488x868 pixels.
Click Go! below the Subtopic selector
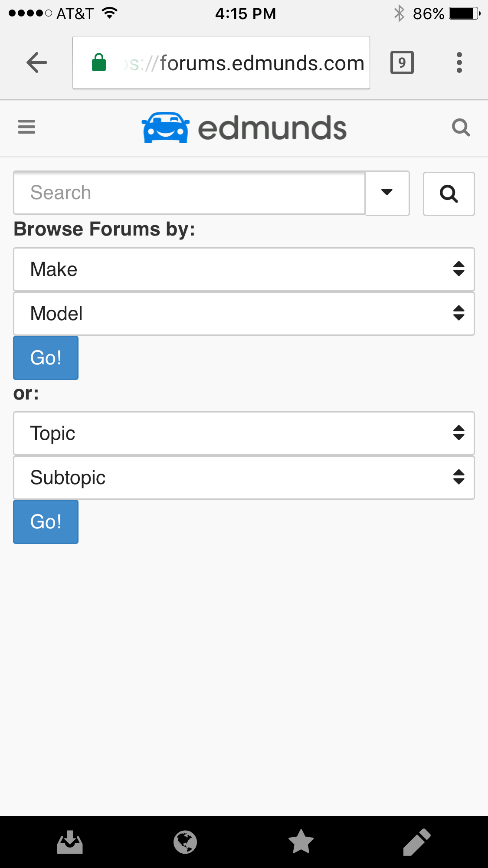tap(46, 522)
